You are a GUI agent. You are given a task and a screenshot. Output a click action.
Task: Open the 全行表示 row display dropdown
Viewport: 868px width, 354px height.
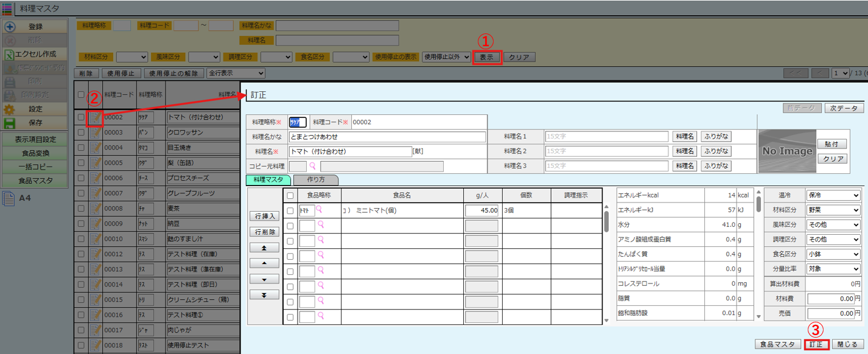(236, 73)
